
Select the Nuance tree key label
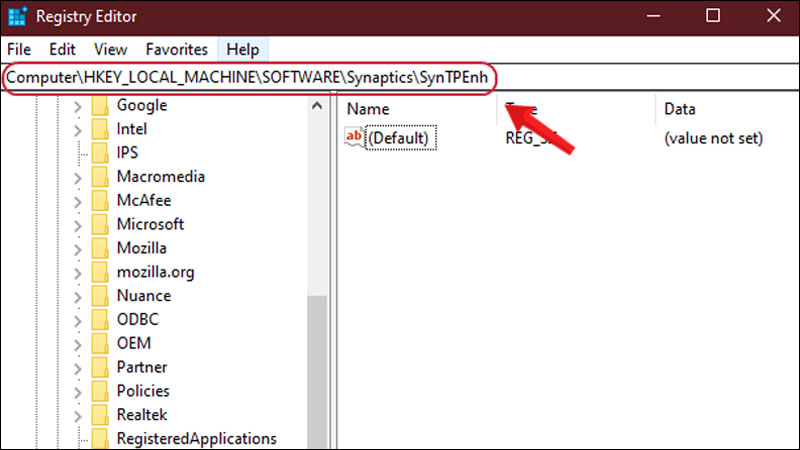pos(144,296)
